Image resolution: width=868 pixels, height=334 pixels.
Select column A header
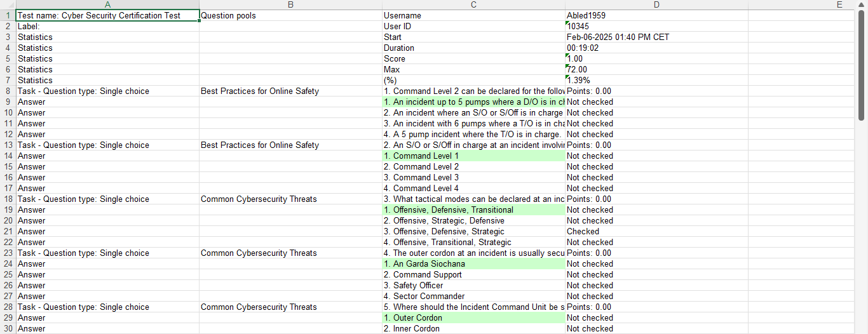107,4
